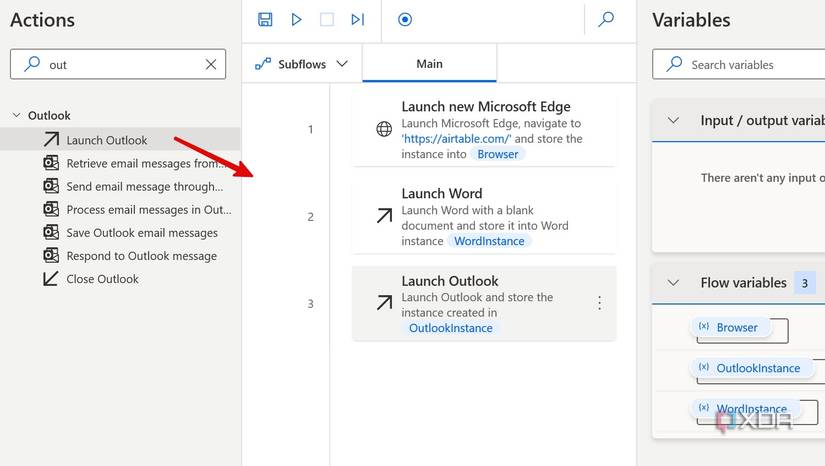Collapse the Outlook actions group

pyautogui.click(x=16, y=116)
